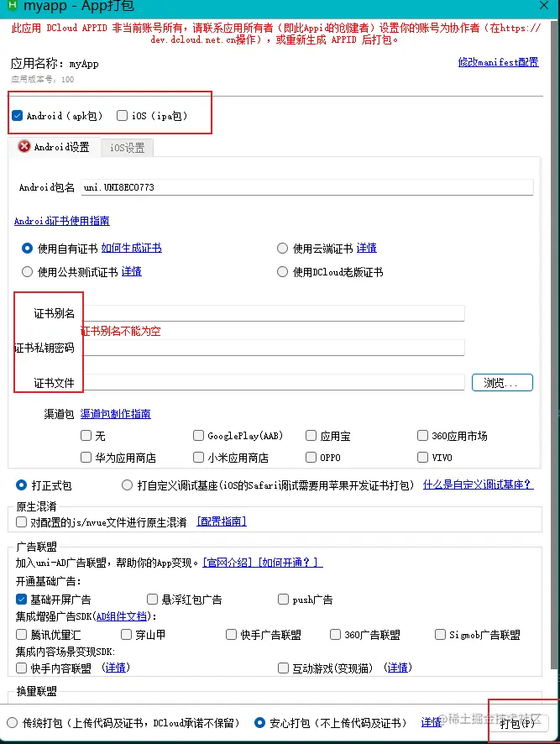560x744 pixels.
Task: Check the VIVO channel checkbox
Action: (x=422, y=457)
